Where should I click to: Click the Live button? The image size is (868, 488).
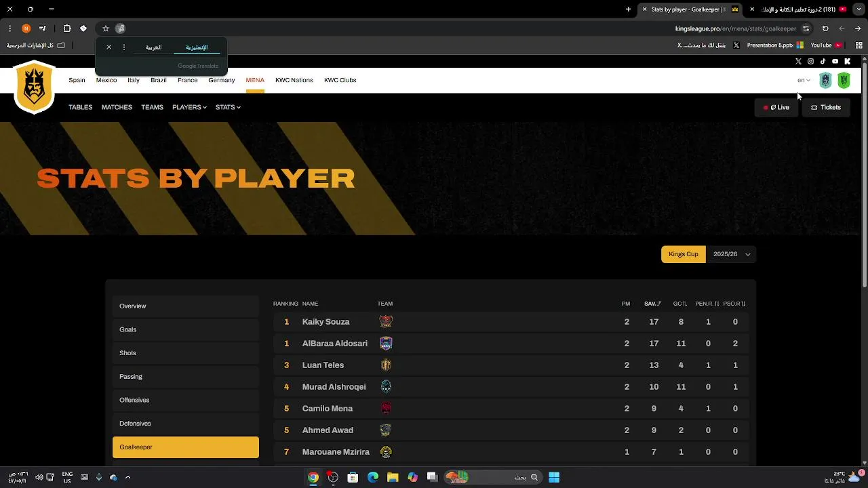tap(776, 107)
